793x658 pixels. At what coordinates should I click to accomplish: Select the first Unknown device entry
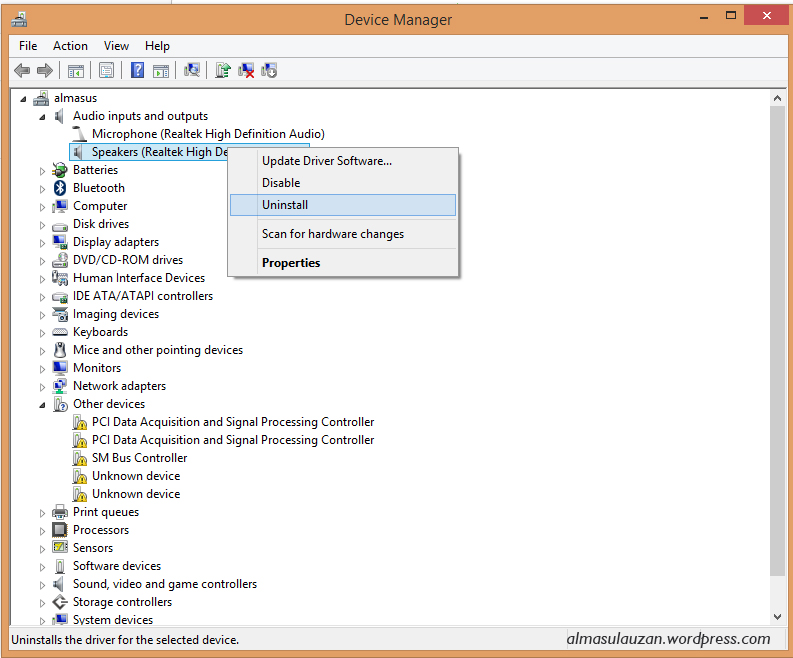(136, 476)
